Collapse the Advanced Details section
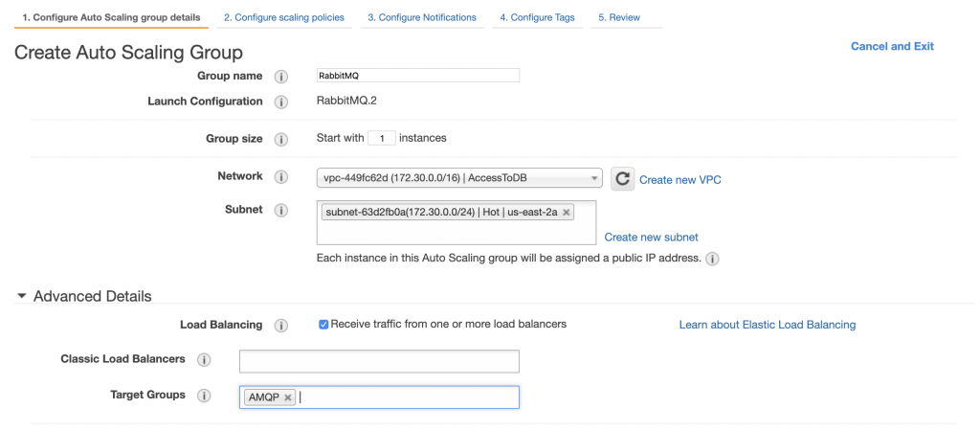980x431 pixels. pos(22,296)
